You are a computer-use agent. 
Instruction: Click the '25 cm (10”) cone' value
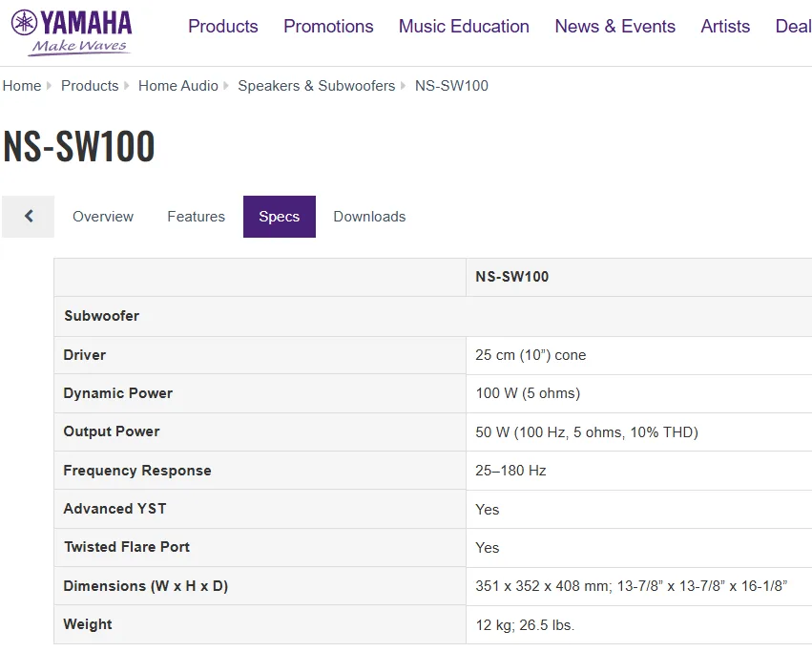tap(531, 355)
